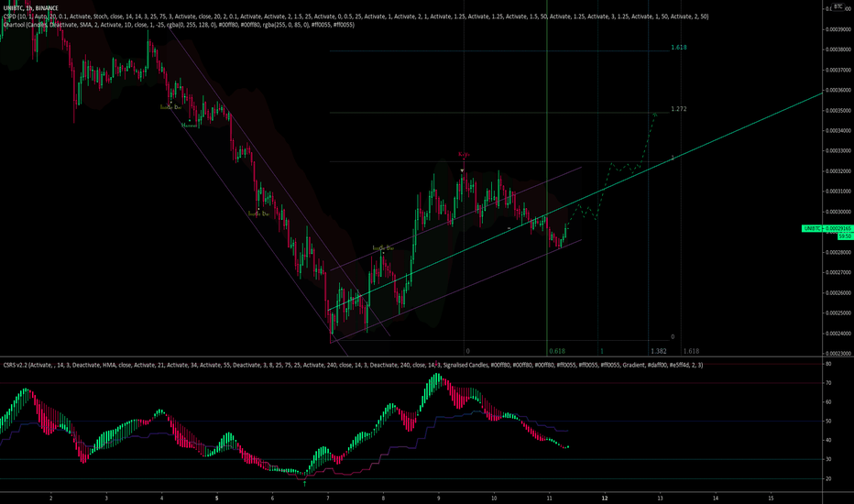The height and width of the screenshot is (504, 854).
Task: Click date label 15 on time axis
Action: 771,498
